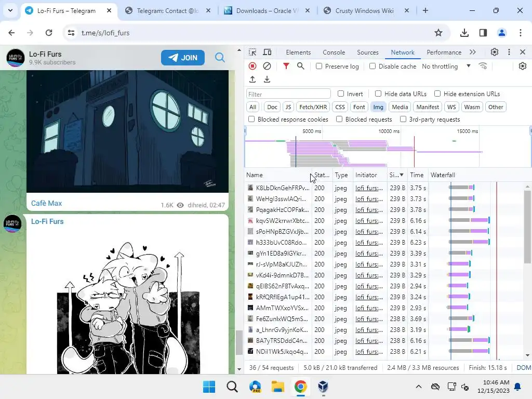The height and width of the screenshot is (399, 532).
Task: Toggle the network filter funnel icon
Action: point(286,66)
